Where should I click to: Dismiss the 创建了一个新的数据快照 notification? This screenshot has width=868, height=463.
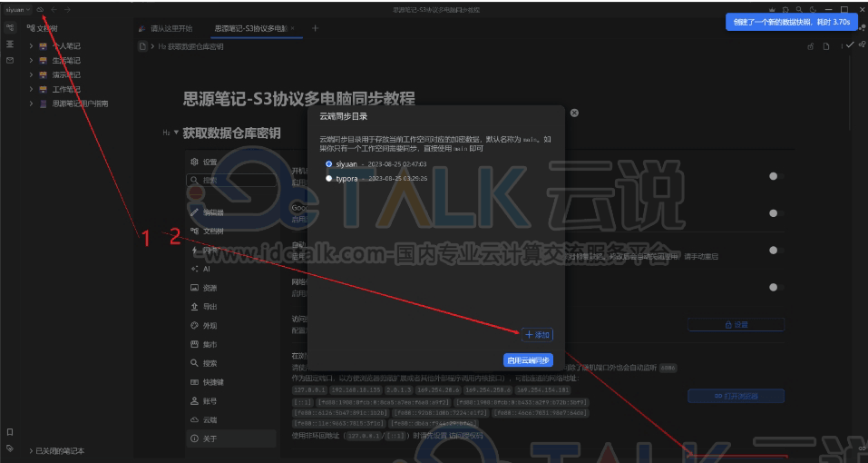(x=792, y=22)
